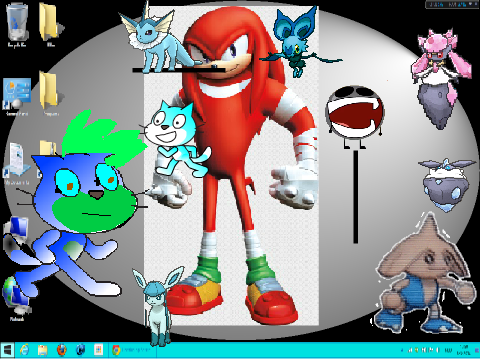This screenshot has width=480, height=360.
Task: Click the Show desktop strip at taskbar end
Action: point(478,350)
